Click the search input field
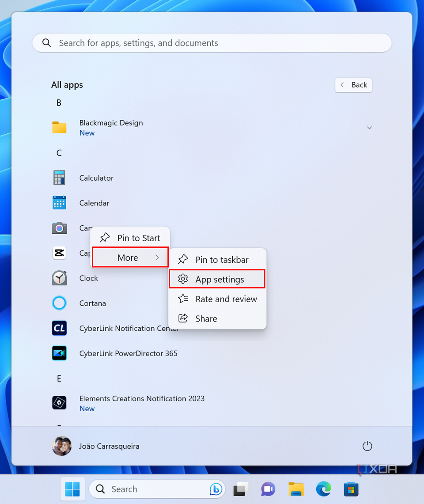 click(x=212, y=43)
